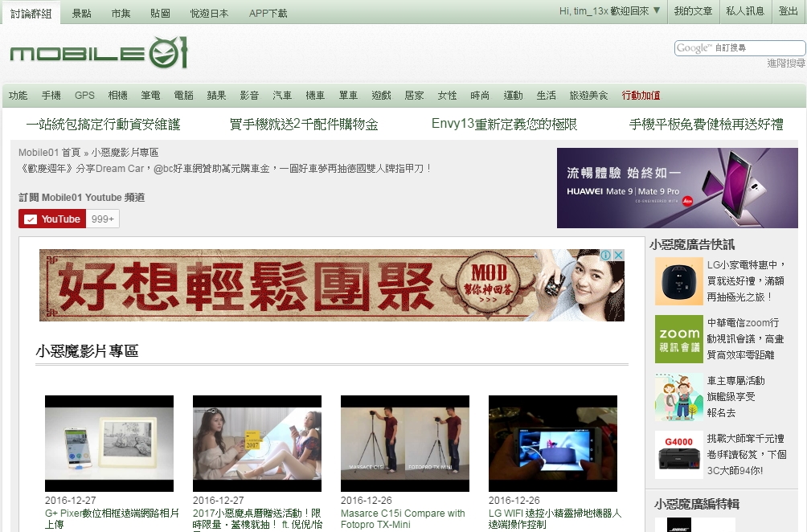Select the 市集 tab
The image size is (807, 532).
click(x=121, y=14)
